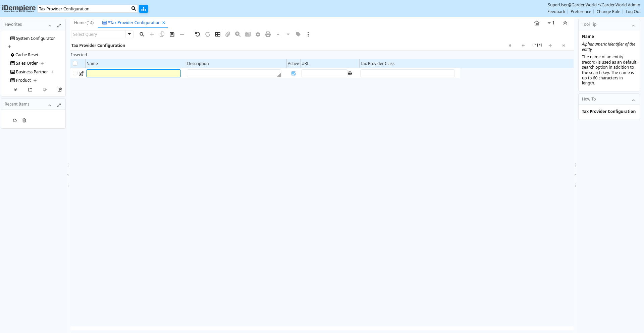Collapse the Favorites panel
Viewport: 644px width, 333px height.
coord(50,25)
